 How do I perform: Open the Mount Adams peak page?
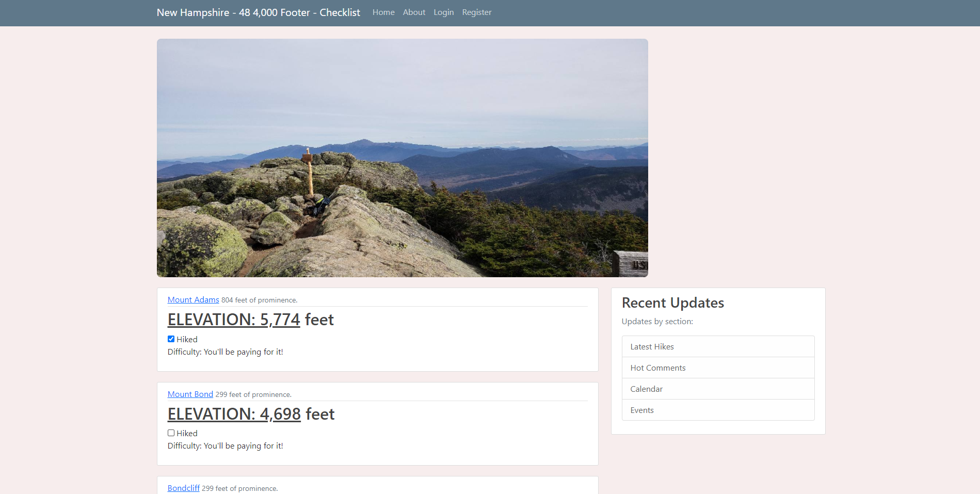pyautogui.click(x=193, y=299)
